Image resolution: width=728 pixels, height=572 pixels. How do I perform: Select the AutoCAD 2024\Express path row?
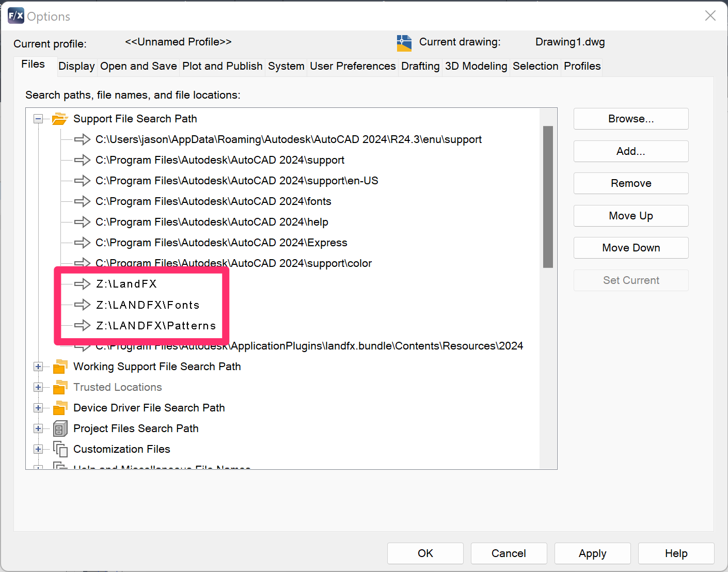click(221, 243)
